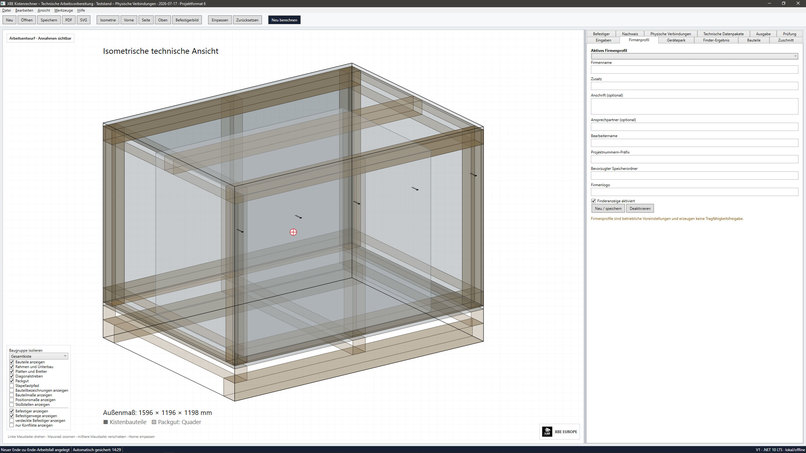This screenshot has height=453, width=806.
Task: Export via the PDF button
Action: click(68, 20)
